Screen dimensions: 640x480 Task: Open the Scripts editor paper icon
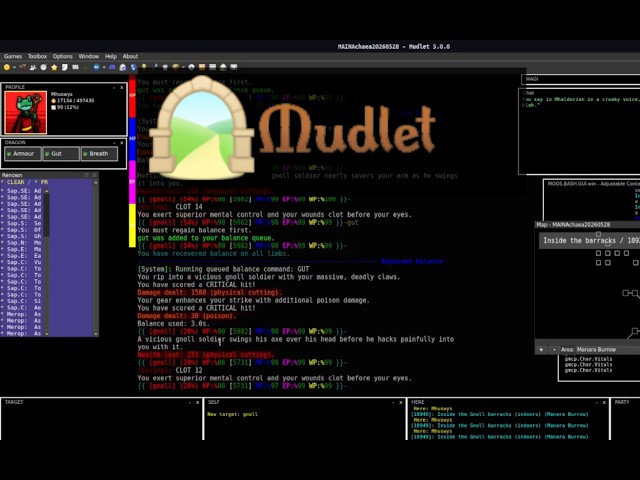[x=64, y=67]
